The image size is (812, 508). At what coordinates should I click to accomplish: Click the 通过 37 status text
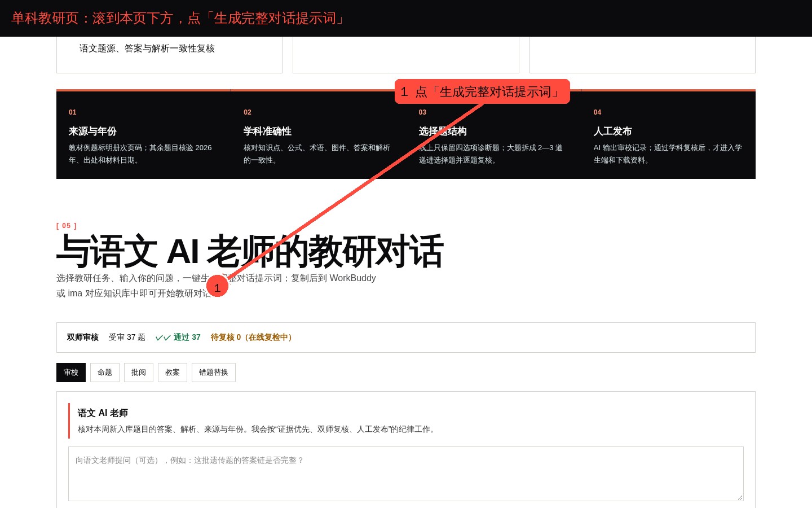tap(187, 337)
